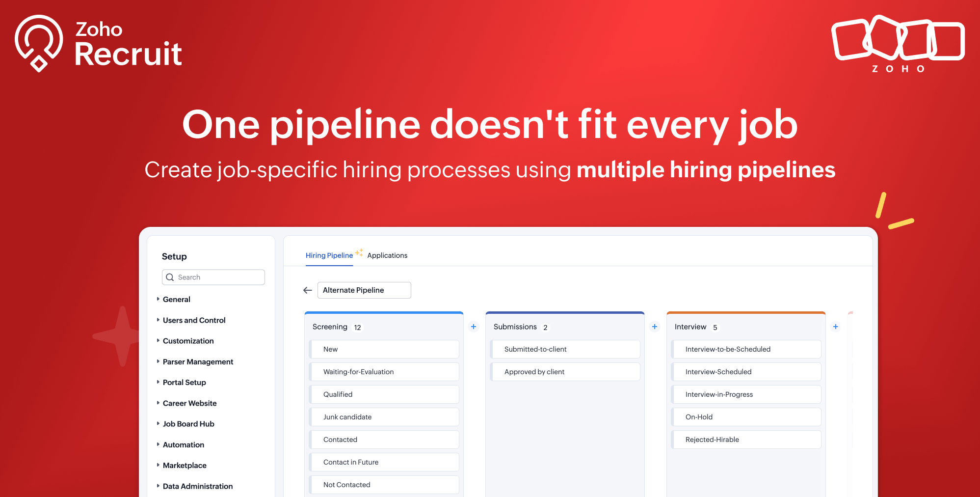
Task: Open Career Website settings
Action: click(190, 403)
